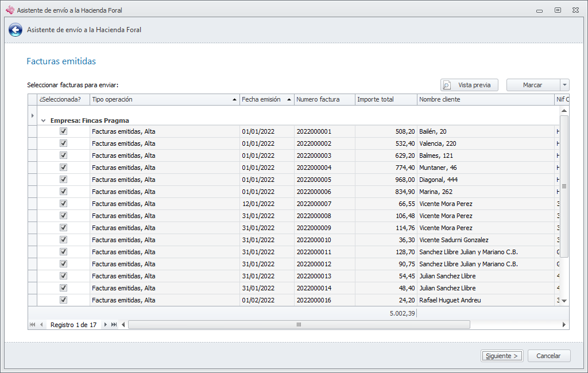Go to previous record in navigator

pyautogui.click(x=41, y=325)
